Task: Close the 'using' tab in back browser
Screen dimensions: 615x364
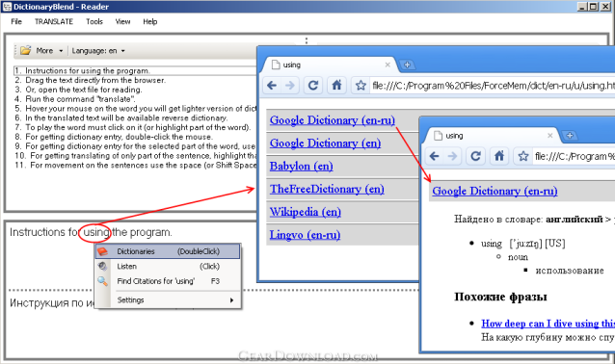Action: (388, 65)
